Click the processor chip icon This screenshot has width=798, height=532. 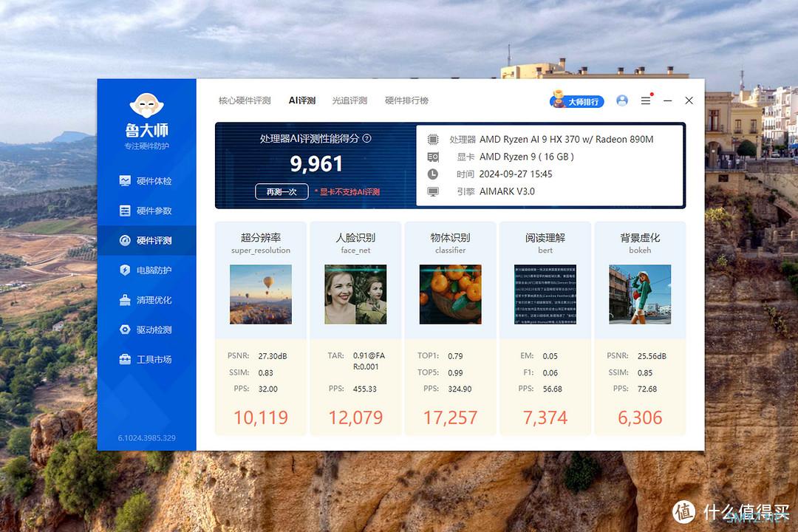pyautogui.click(x=432, y=139)
